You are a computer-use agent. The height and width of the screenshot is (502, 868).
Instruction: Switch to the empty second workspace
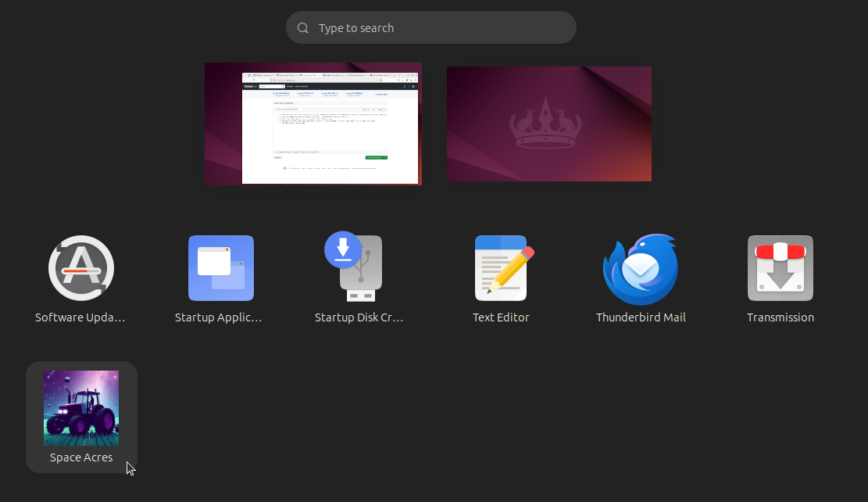(x=548, y=124)
